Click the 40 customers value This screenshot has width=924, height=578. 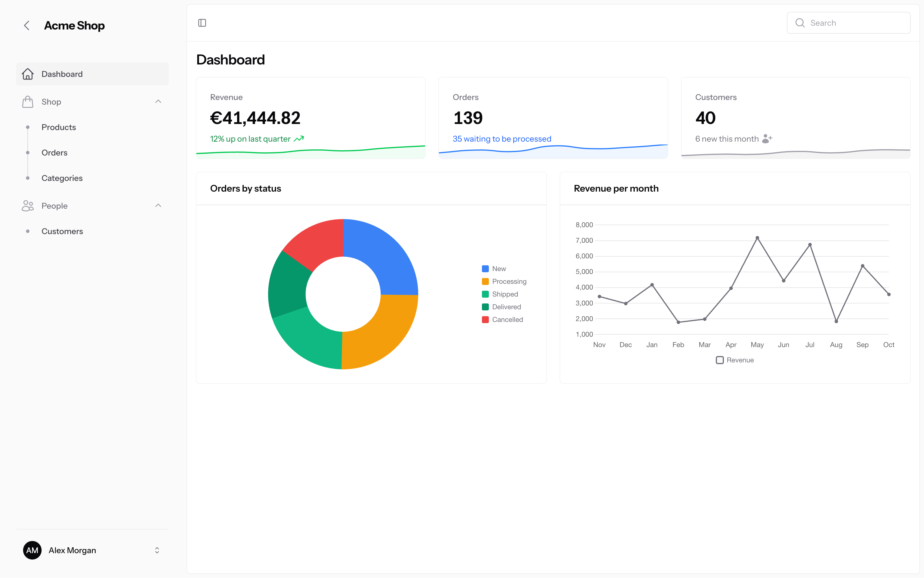pos(705,118)
